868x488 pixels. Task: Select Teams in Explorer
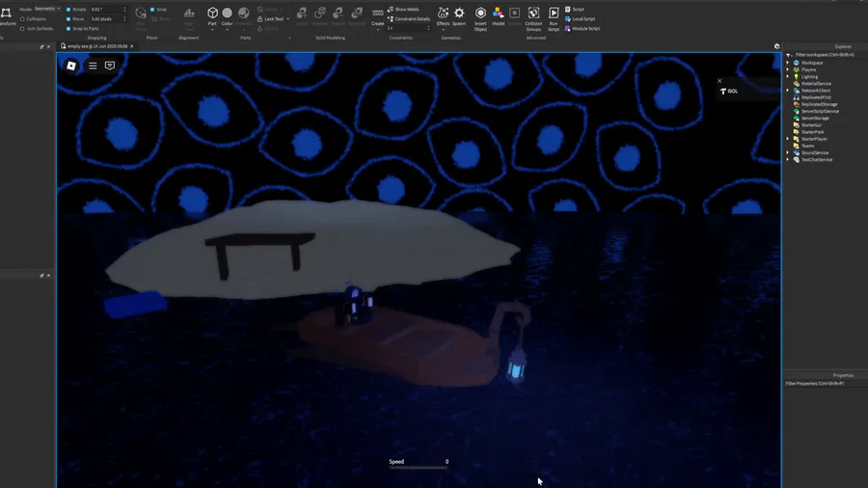click(x=807, y=146)
